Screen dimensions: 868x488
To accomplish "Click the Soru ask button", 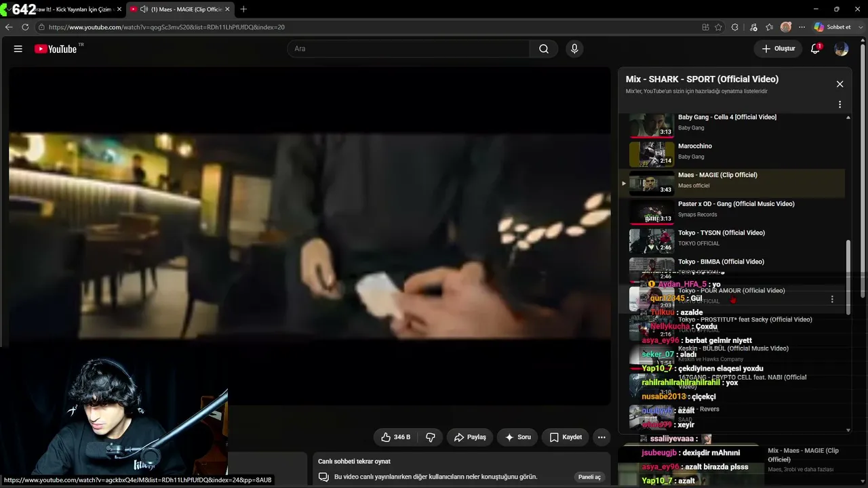I will point(517,437).
